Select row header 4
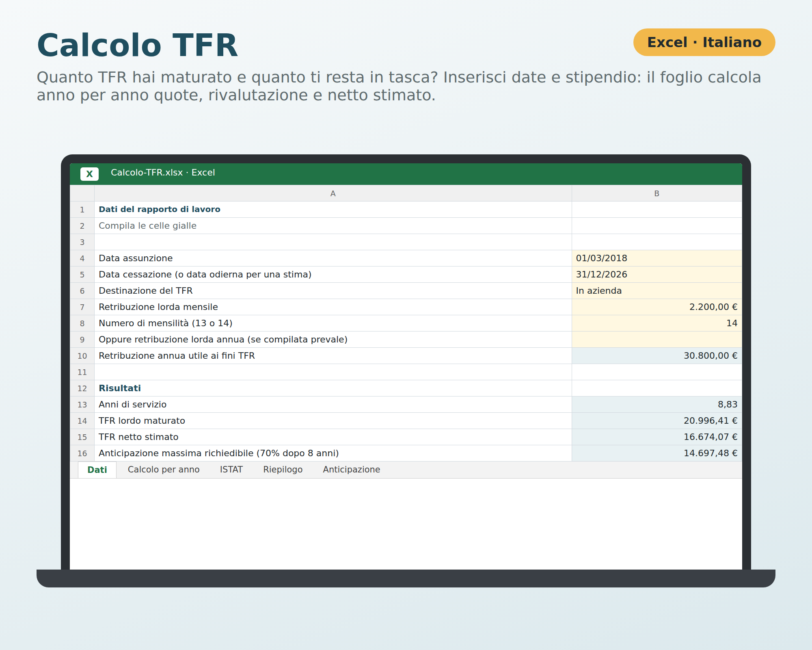 coord(82,258)
